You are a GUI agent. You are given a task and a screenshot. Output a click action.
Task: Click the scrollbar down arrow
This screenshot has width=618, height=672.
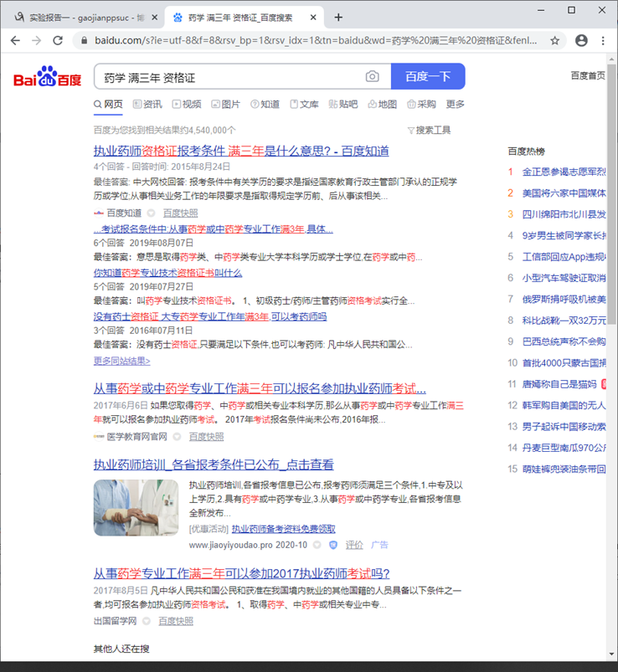click(611, 654)
